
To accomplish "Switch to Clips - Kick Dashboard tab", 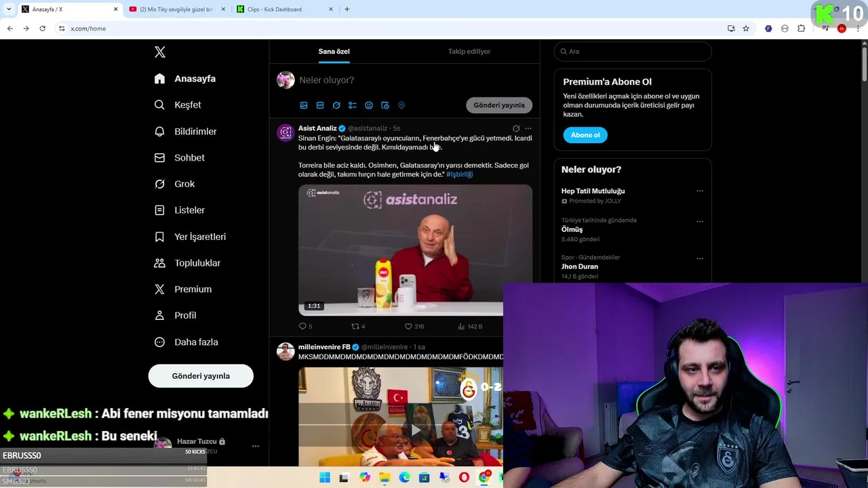I will (x=283, y=9).
